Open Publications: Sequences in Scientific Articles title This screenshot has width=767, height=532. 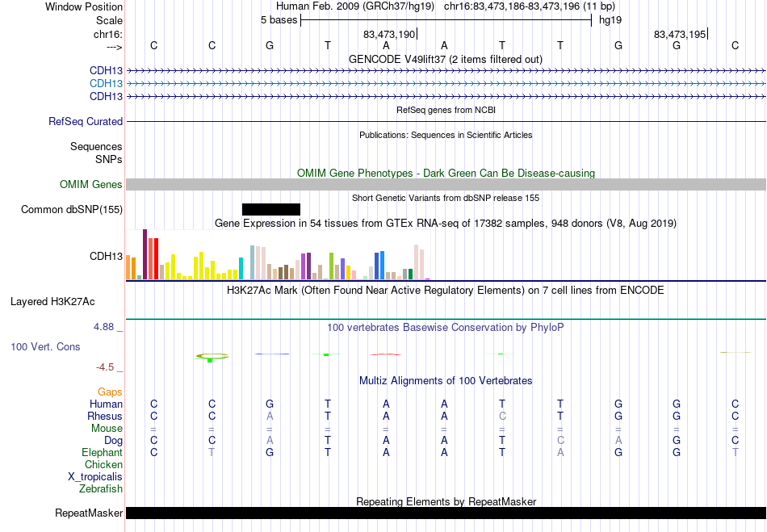click(x=446, y=135)
